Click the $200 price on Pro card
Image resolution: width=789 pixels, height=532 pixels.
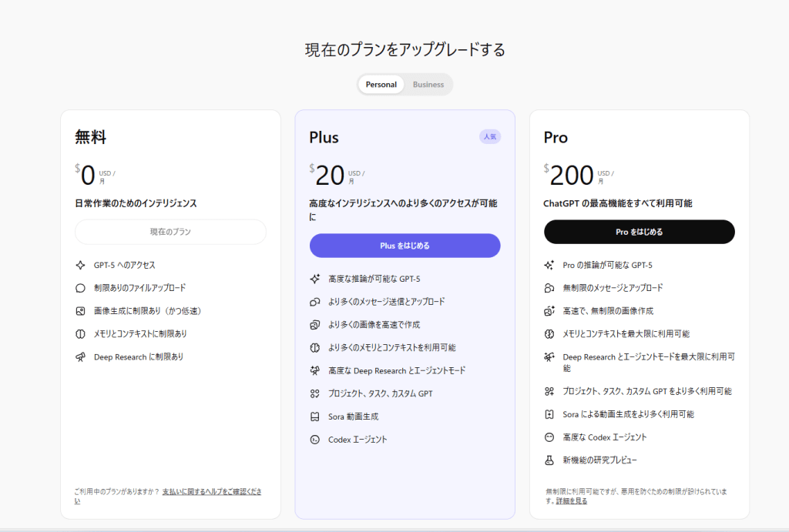tap(571, 176)
